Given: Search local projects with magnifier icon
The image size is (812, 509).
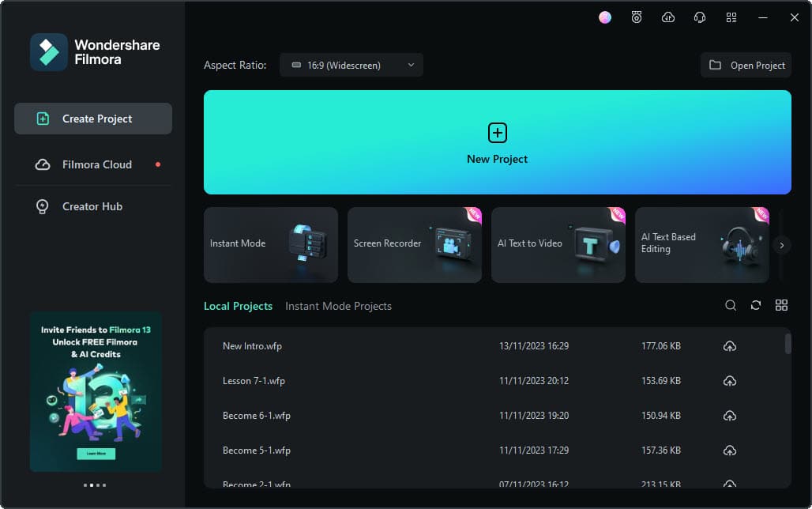Looking at the screenshot, I should 730,305.
